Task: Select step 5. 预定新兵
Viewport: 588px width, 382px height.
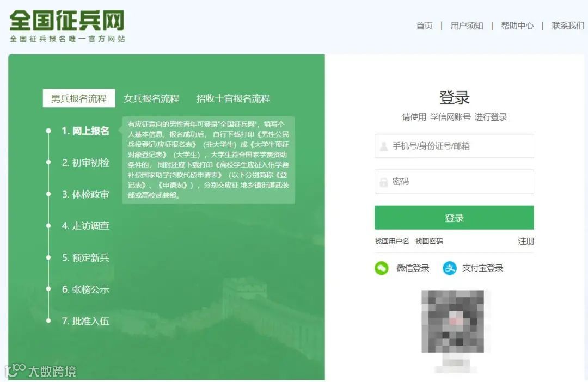Action: pos(85,257)
